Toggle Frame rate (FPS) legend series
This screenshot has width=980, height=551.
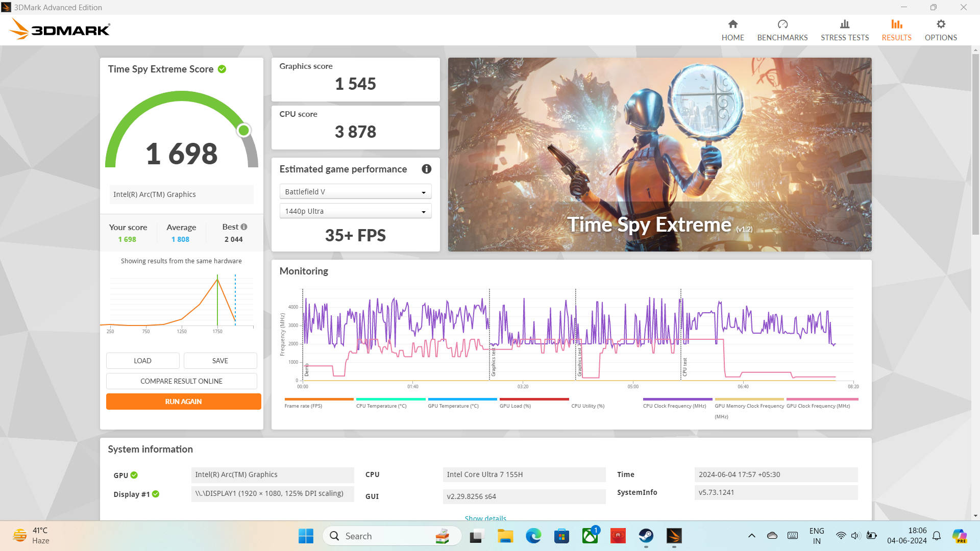318,403
